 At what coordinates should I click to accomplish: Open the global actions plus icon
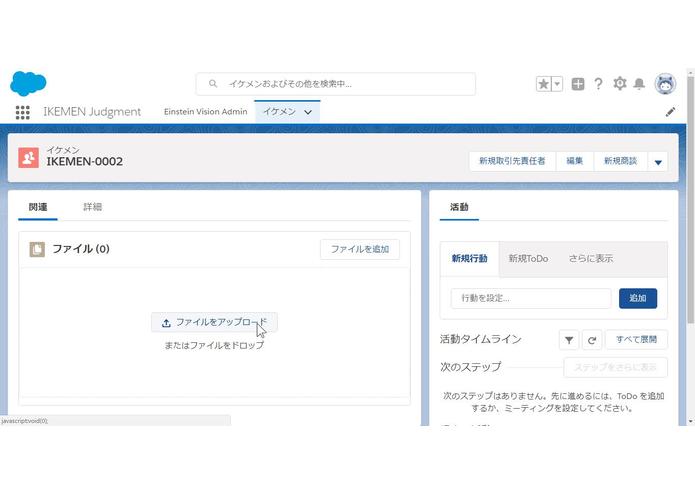(x=578, y=84)
